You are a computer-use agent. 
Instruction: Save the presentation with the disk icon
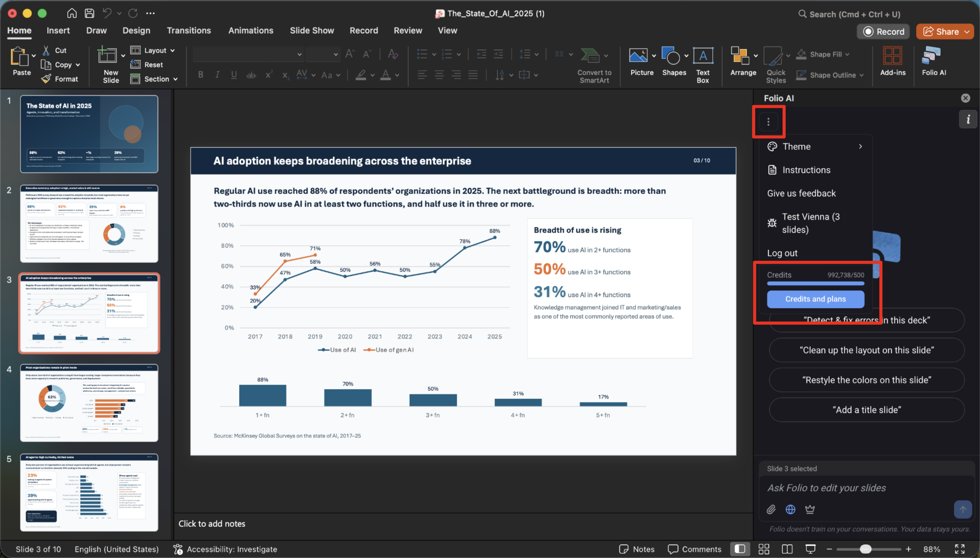pos(90,13)
